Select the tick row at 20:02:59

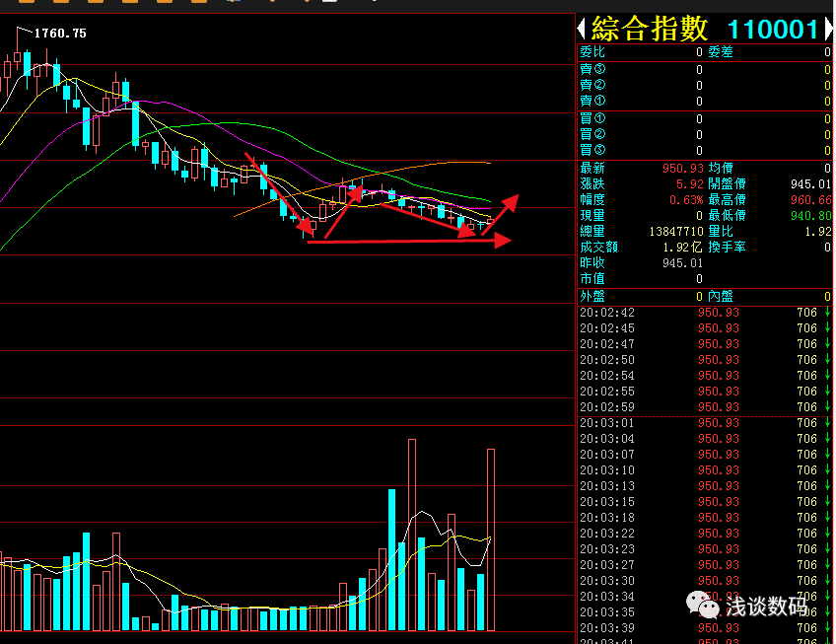coord(705,407)
